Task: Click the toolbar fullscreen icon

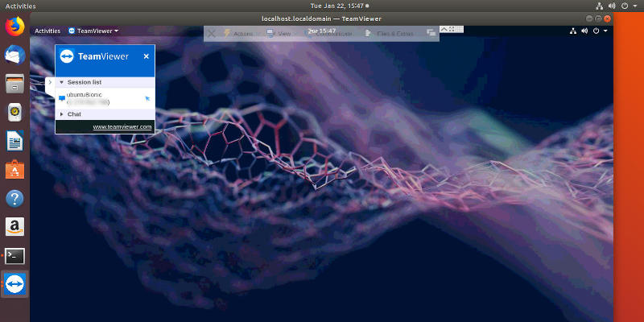Action: pos(452,29)
